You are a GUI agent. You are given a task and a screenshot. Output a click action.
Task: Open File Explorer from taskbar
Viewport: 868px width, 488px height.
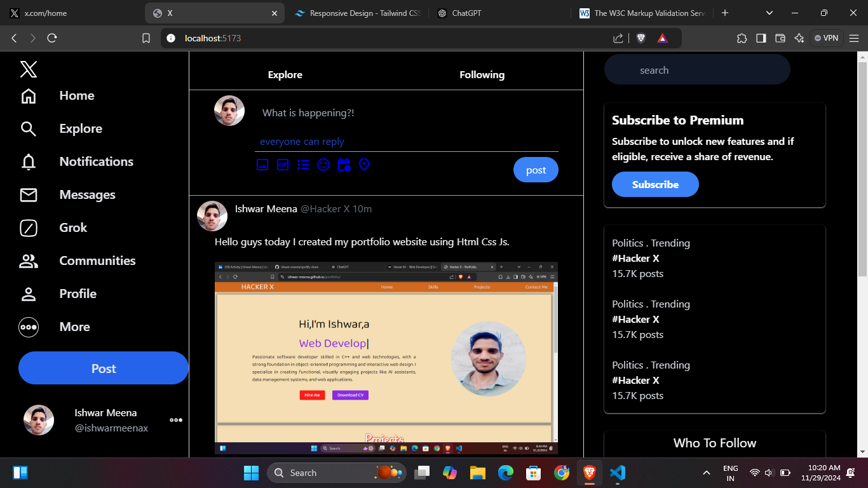tap(478, 473)
